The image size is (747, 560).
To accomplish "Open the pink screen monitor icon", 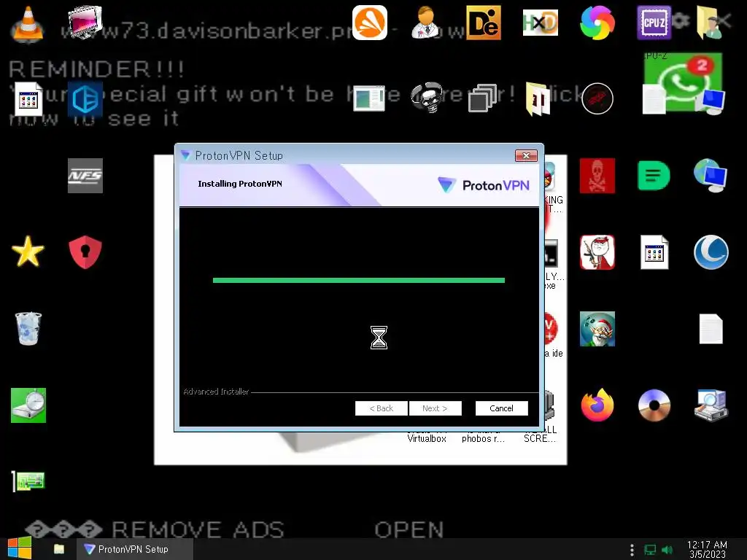I will click(x=85, y=23).
